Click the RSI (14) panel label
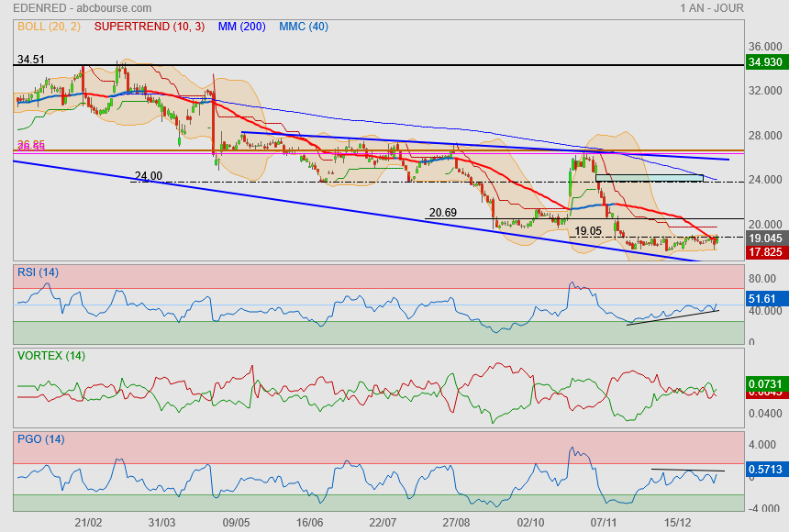This screenshot has width=789, height=532. coord(38,272)
